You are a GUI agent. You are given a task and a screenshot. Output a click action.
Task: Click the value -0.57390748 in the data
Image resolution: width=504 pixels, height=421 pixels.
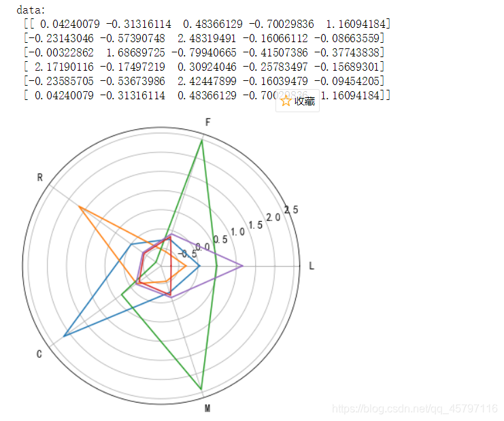pyautogui.click(x=133, y=38)
